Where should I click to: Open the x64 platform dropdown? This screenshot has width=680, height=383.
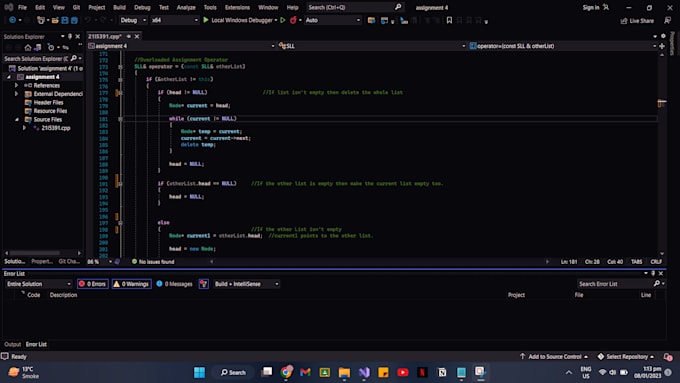(x=174, y=20)
